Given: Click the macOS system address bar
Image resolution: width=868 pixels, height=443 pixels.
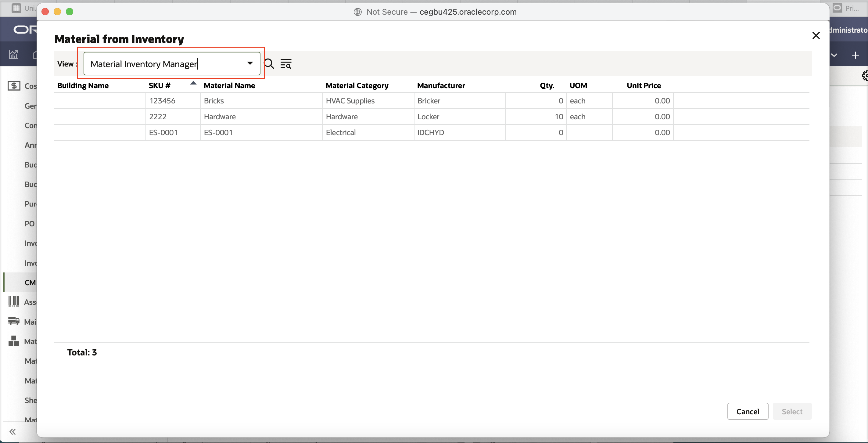Looking at the screenshot, I should coord(434,11).
